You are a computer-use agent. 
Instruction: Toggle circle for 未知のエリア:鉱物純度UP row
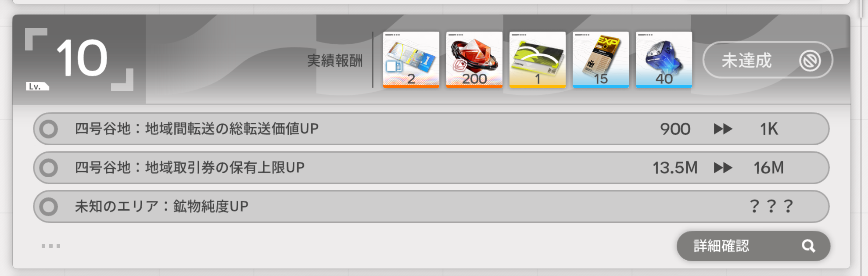(x=48, y=206)
